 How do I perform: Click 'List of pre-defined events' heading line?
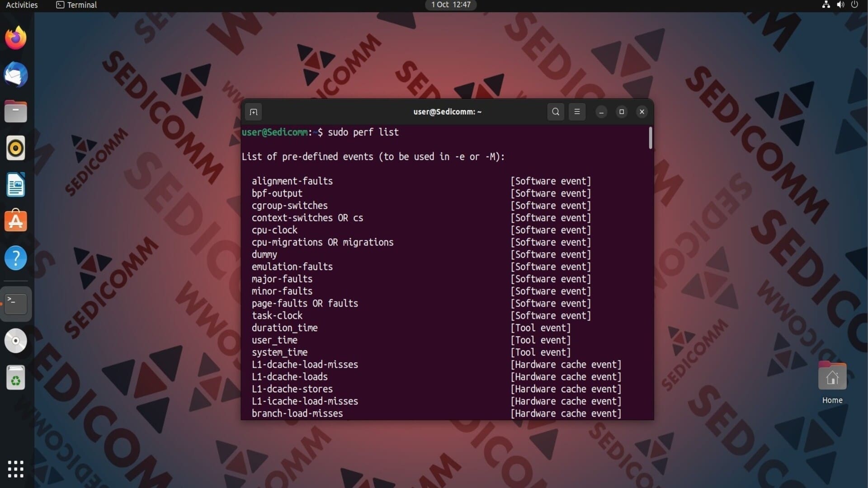point(373,157)
